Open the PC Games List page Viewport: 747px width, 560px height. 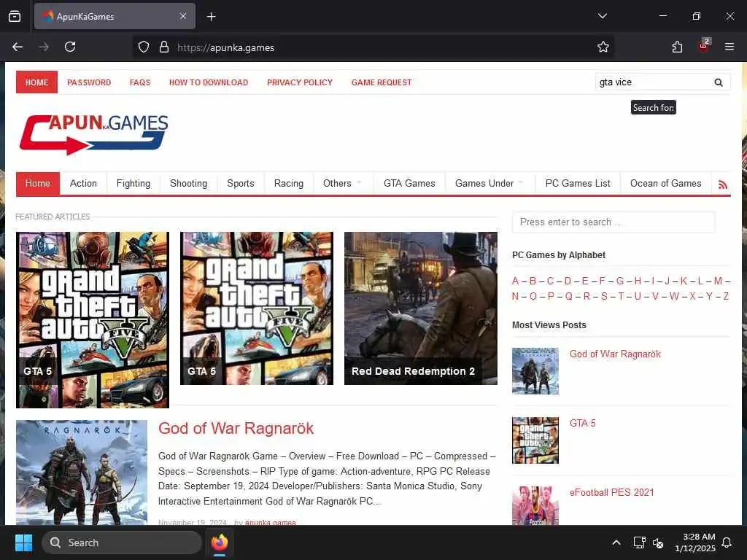[x=578, y=183]
